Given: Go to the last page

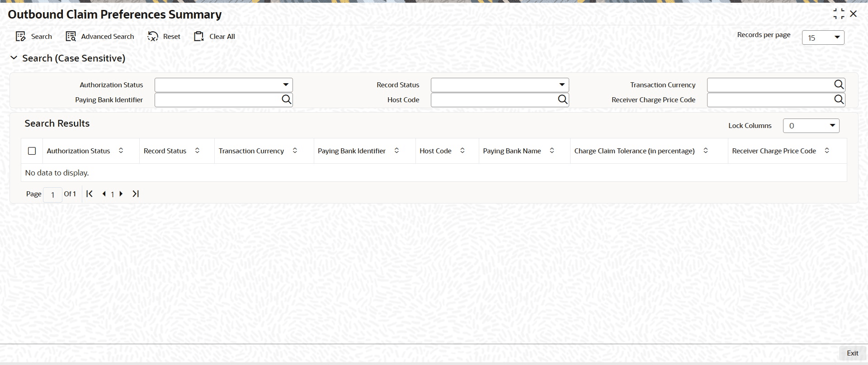Looking at the screenshot, I should click(135, 194).
